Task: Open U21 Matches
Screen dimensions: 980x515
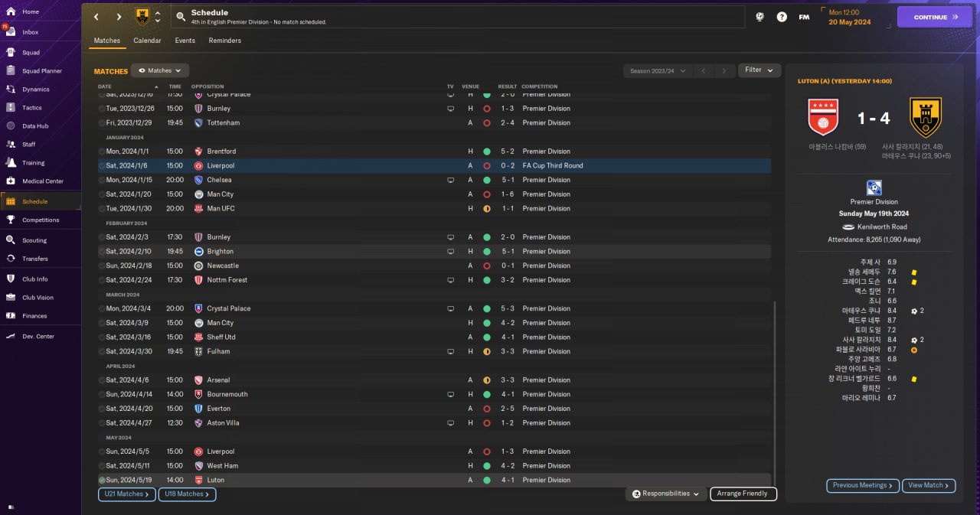Action: click(x=127, y=494)
